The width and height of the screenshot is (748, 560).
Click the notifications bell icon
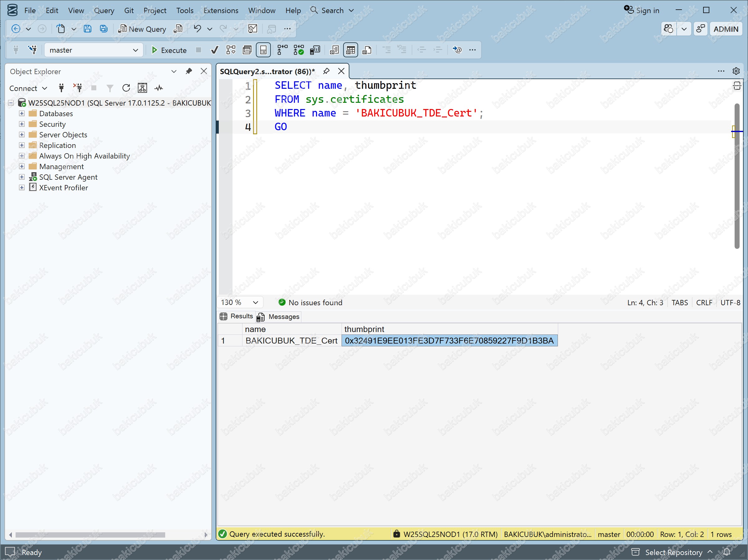point(727,552)
